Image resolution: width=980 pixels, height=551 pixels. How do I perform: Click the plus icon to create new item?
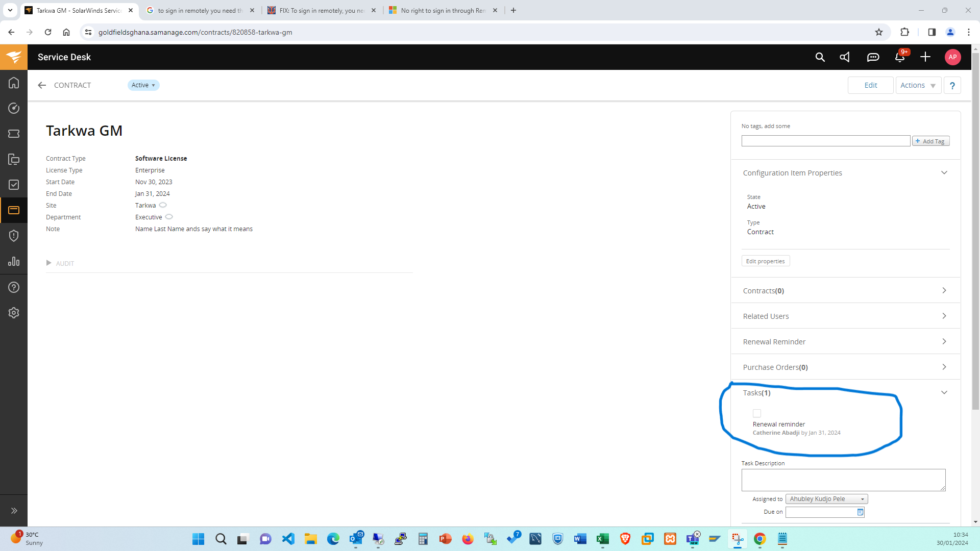[x=925, y=57]
